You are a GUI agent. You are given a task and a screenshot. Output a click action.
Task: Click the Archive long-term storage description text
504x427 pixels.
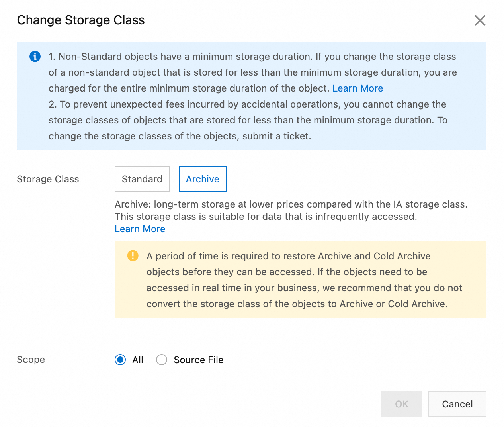(x=291, y=210)
